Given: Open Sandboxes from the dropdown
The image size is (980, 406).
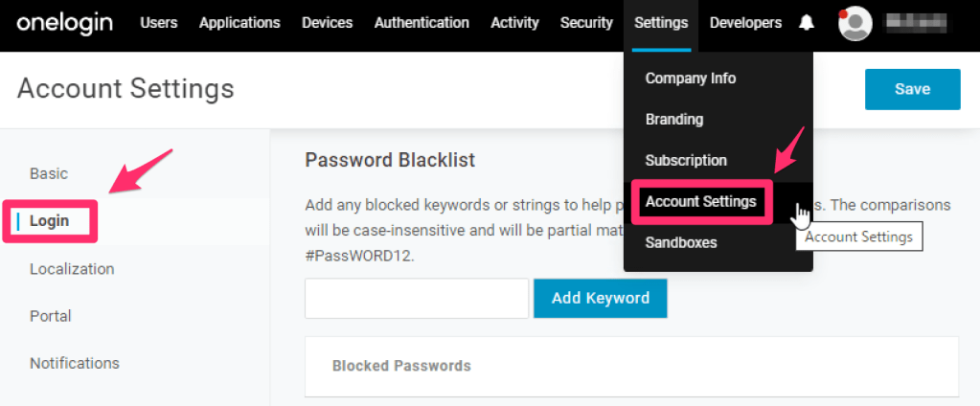Looking at the screenshot, I should point(681,243).
